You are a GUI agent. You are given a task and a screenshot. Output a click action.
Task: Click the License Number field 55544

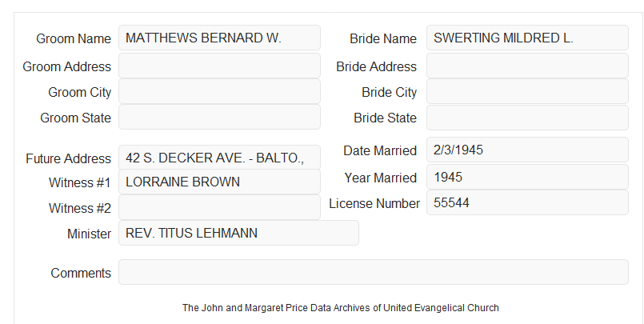point(527,202)
